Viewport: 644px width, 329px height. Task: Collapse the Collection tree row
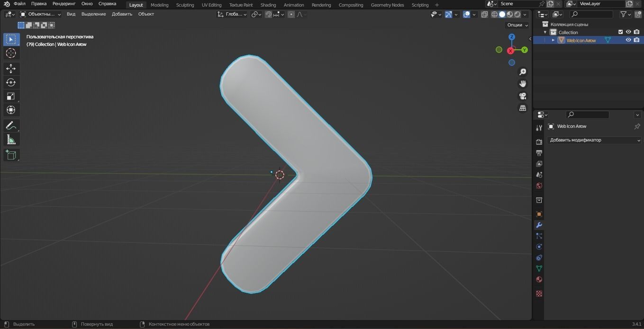point(545,32)
